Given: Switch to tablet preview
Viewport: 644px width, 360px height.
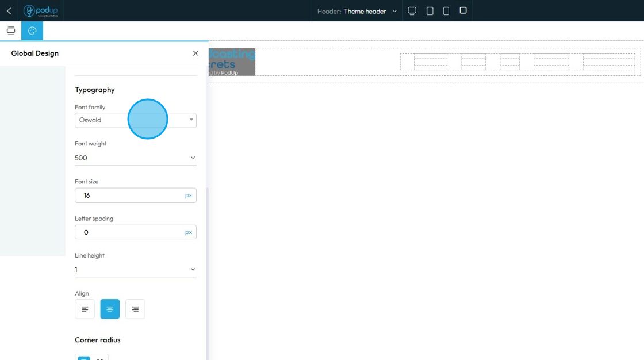Looking at the screenshot, I should point(430,11).
